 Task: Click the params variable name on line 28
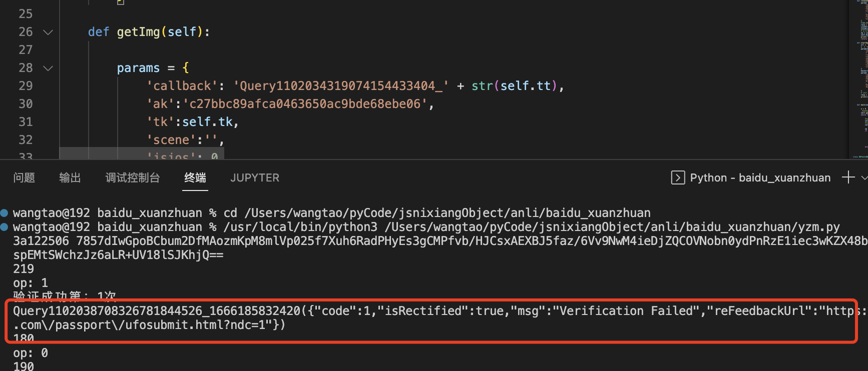pos(138,68)
